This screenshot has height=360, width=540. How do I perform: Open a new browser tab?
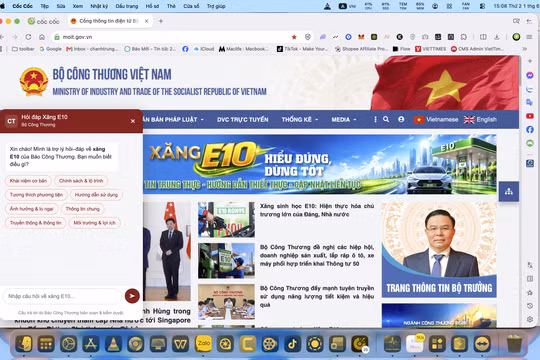tap(160, 21)
